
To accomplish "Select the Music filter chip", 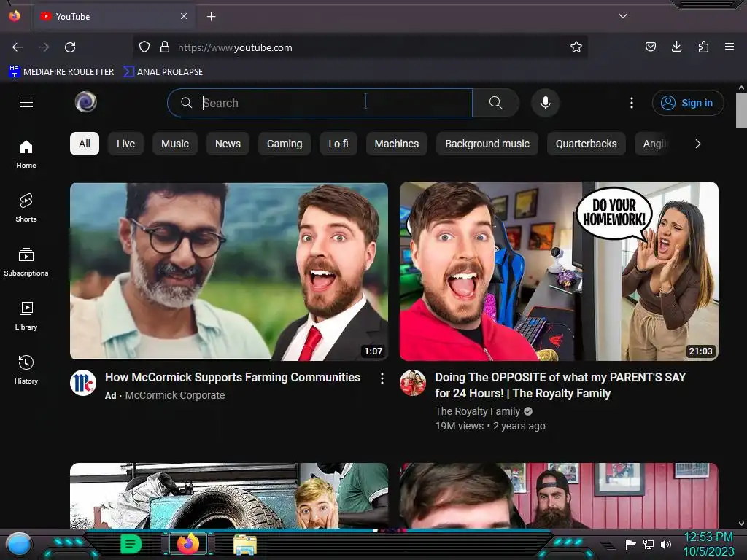I will click(175, 144).
